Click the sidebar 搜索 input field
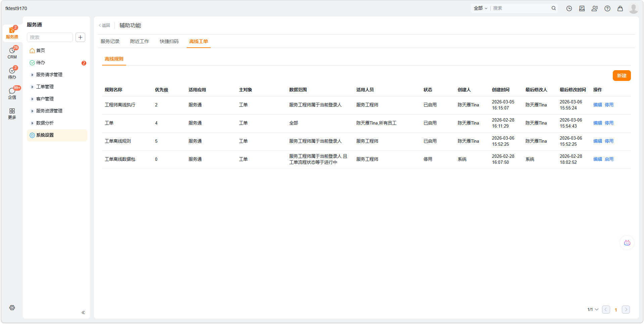 click(x=50, y=37)
